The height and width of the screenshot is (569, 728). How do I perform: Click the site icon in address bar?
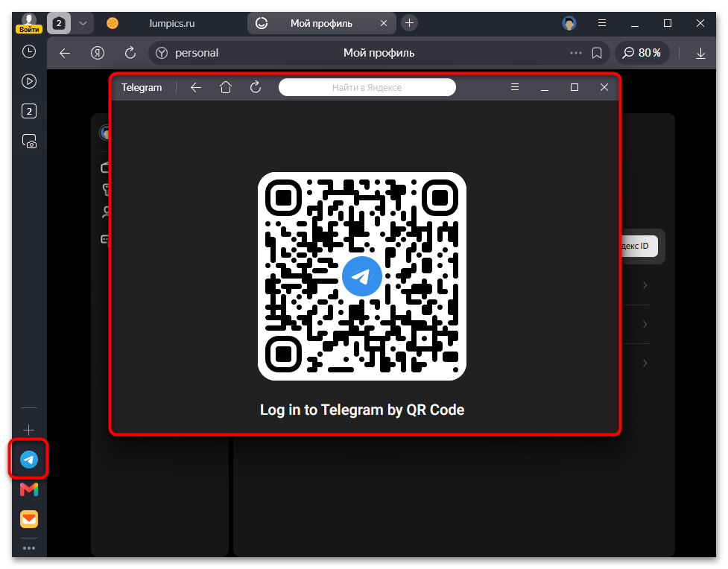coord(162,53)
